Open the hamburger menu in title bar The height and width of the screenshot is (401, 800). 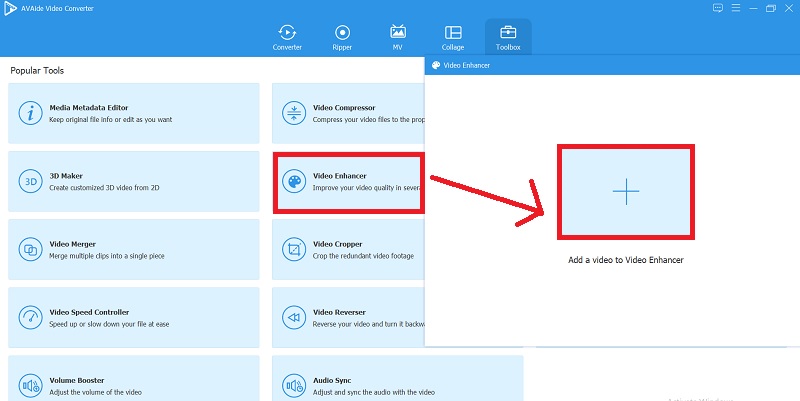coord(736,8)
